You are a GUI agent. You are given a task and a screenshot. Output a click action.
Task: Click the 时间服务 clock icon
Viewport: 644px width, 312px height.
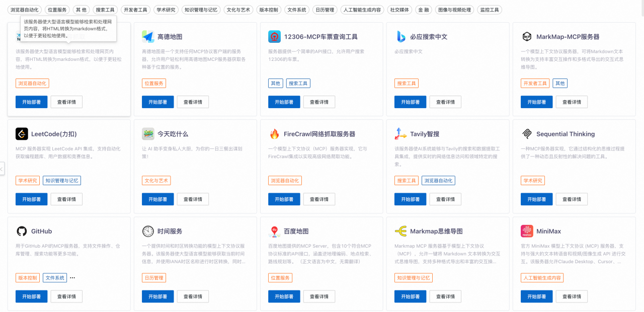tap(148, 231)
